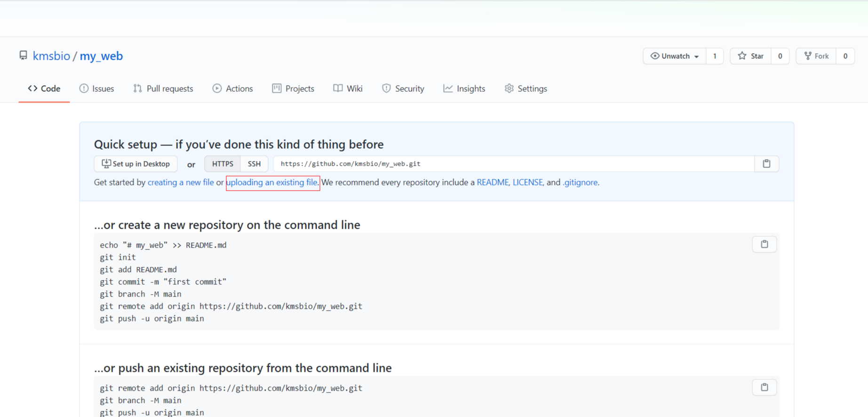Viewport: 868px width, 417px height.
Task: Click the 'Quick setup' heading text
Action: [239, 144]
